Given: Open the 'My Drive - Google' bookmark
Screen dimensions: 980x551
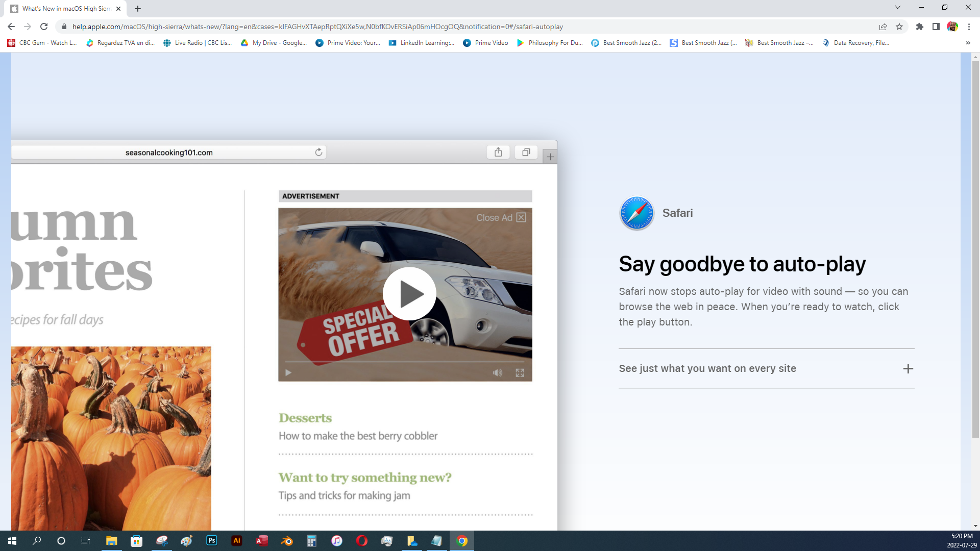Looking at the screenshot, I should click(x=274, y=43).
